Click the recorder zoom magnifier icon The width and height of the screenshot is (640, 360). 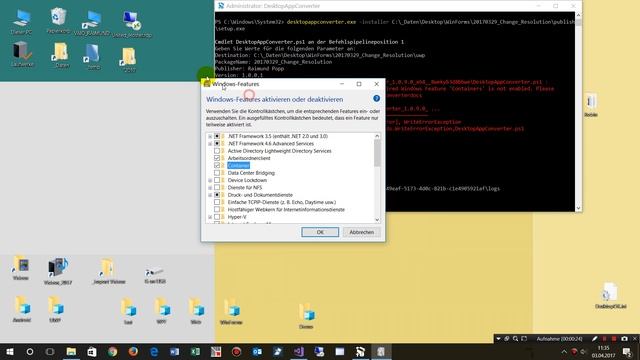click(516, 339)
